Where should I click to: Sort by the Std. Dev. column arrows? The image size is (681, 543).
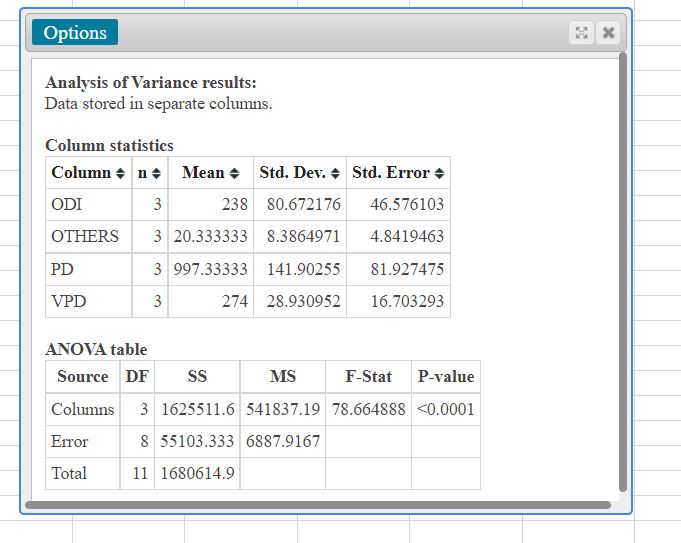[335, 173]
